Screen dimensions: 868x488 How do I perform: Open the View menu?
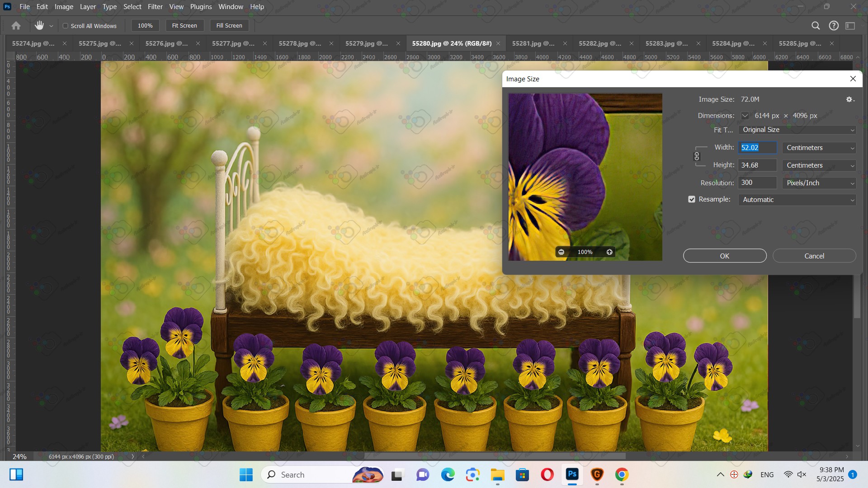click(176, 7)
